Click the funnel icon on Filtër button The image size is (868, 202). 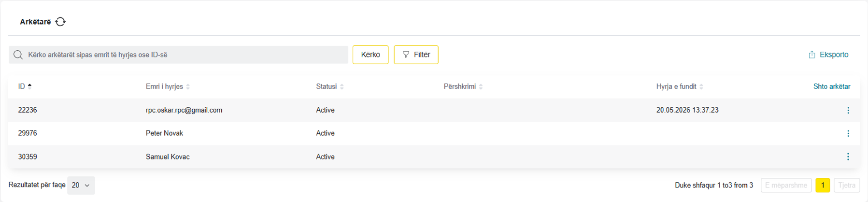point(406,55)
